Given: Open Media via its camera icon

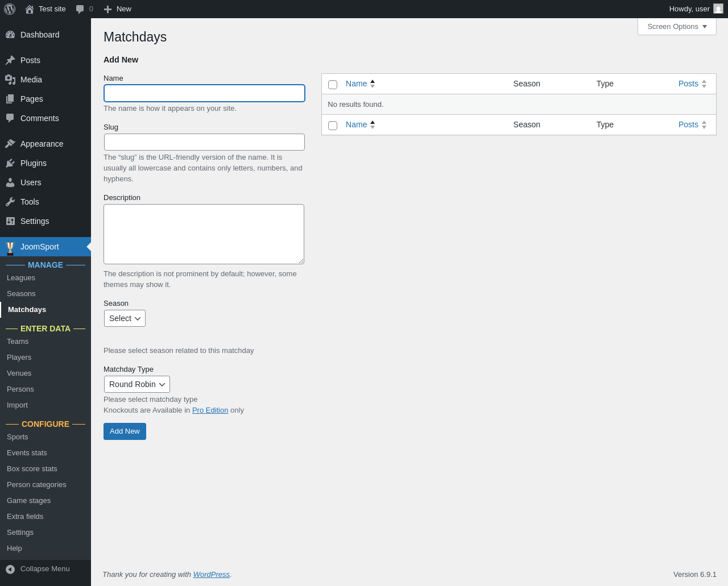Looking at the screenshot, I should [10, 80].
